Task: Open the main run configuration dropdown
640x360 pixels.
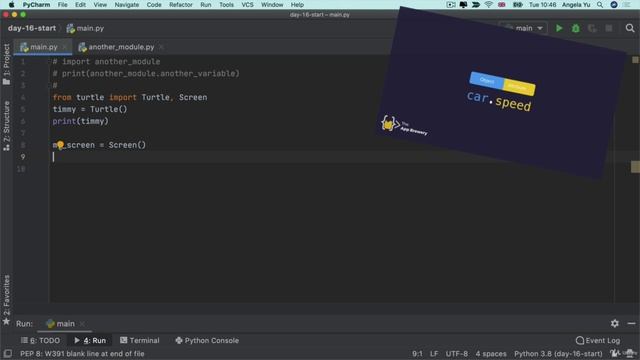Action: [x=524, y=28]
